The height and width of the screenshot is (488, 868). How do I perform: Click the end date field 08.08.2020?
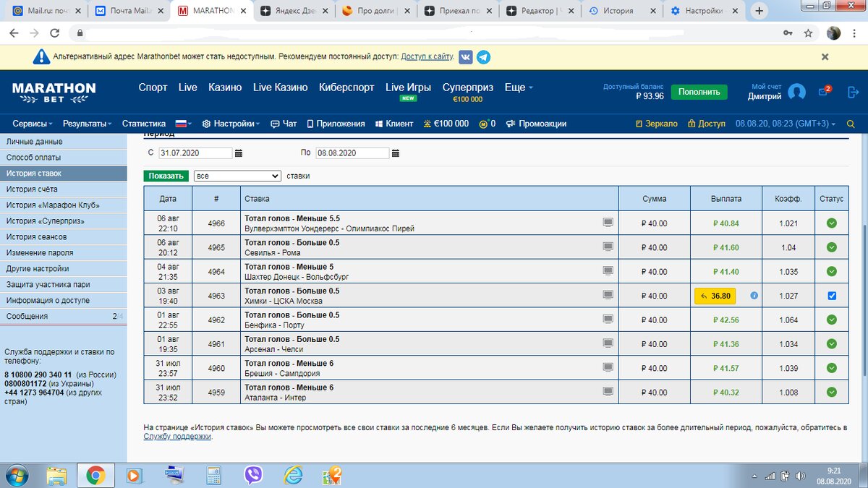coord(352,153)
